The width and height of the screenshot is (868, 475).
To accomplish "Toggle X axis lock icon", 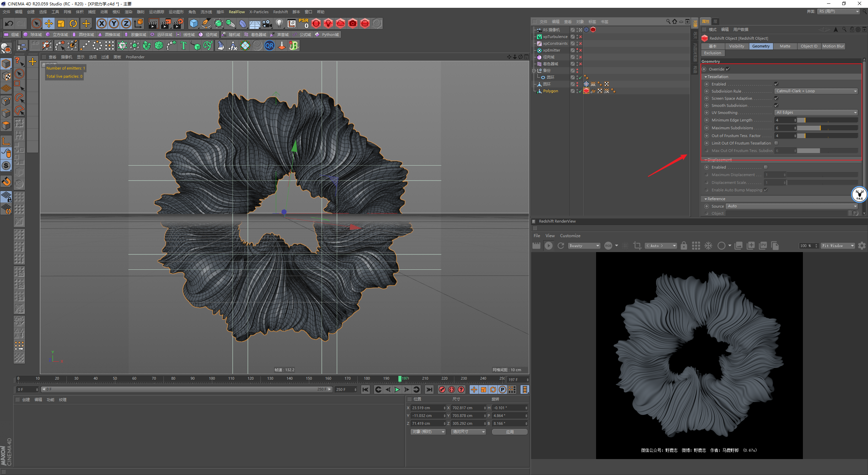I will coord(101,23).
